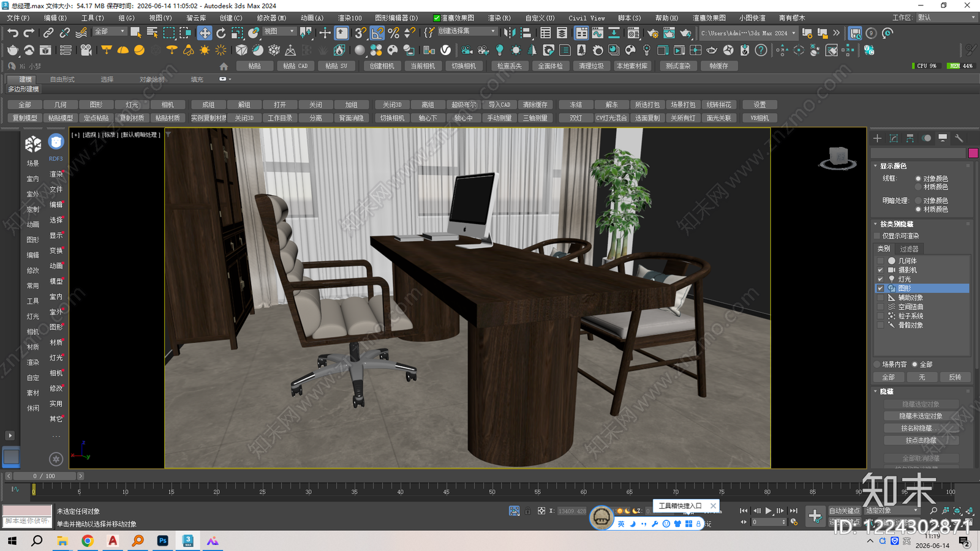Open the Rendered Frame Window icon
Screen dimensions: 980x551
669,33
